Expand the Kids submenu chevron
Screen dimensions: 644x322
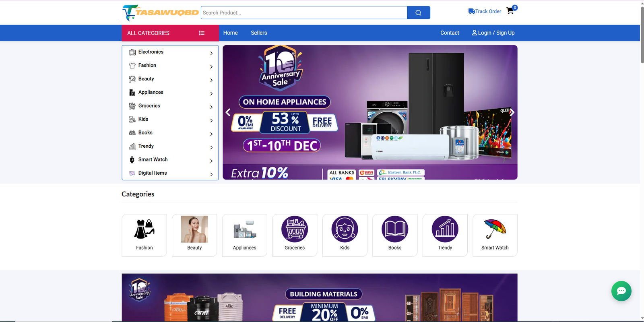pyautogui.click(x=211, y=120)
